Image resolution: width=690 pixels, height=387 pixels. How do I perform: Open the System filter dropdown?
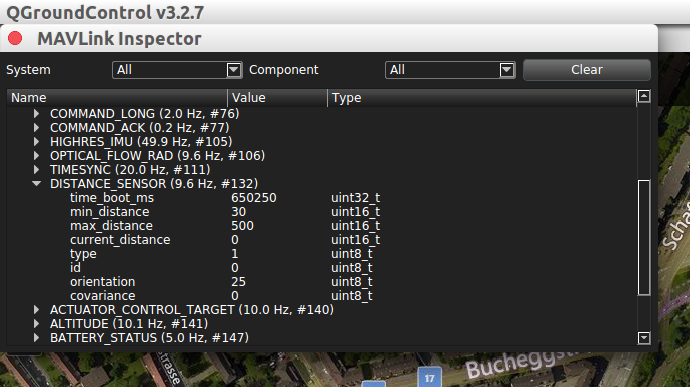[177, 70]
